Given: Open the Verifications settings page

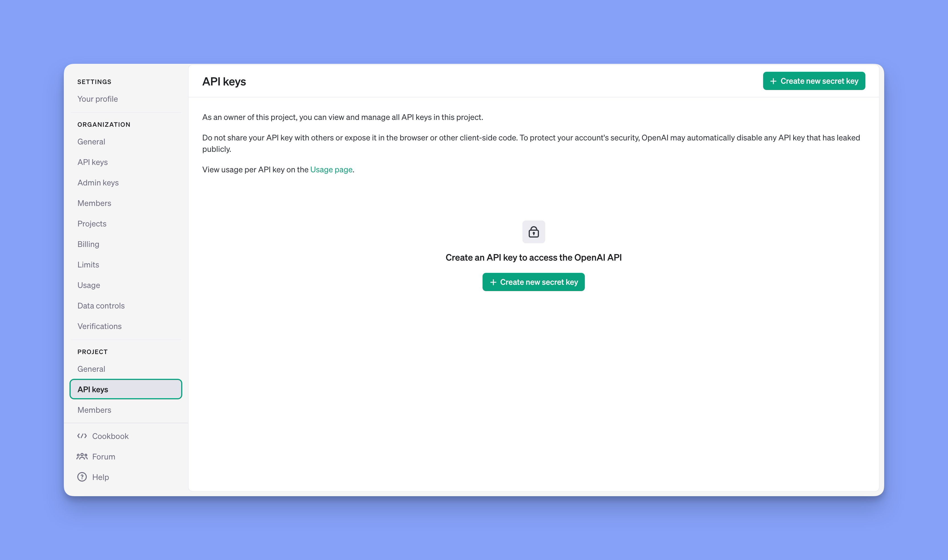Looking at the screenshot, I should click(x=99, y=326).
